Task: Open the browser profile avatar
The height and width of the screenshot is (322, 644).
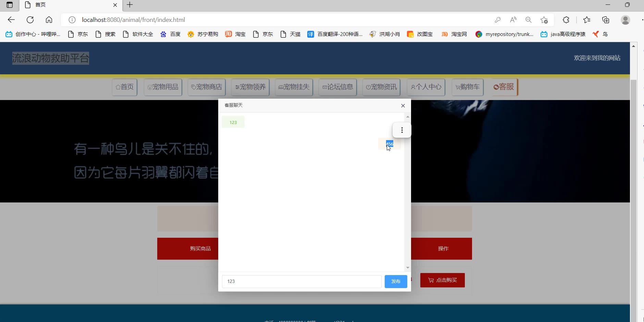Action: click(626, 20)
